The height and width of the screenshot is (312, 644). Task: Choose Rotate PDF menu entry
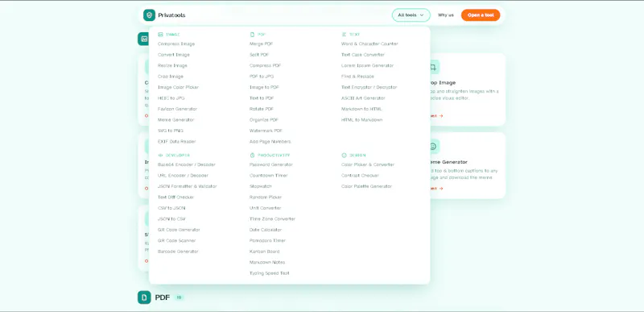coord(262,109)
